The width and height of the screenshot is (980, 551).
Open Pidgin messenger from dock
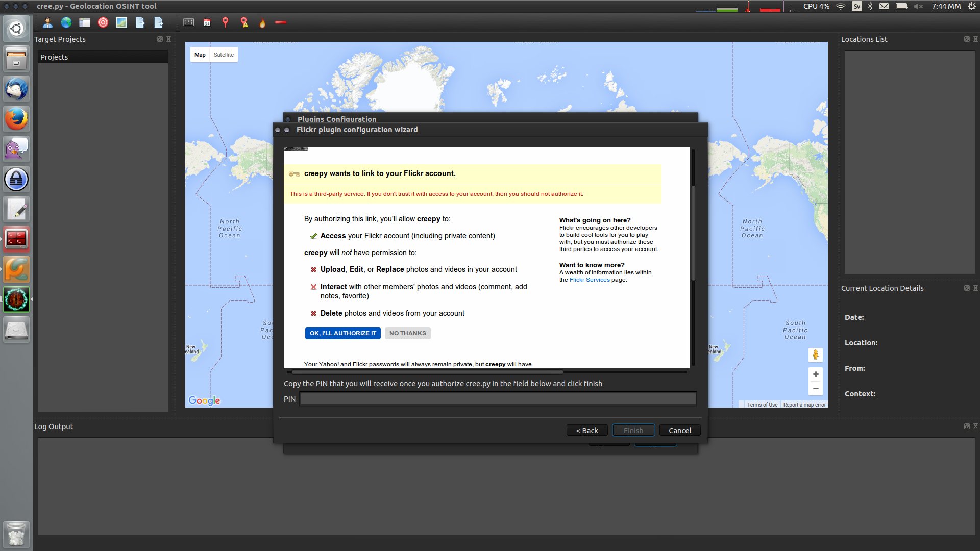(16, 149)
